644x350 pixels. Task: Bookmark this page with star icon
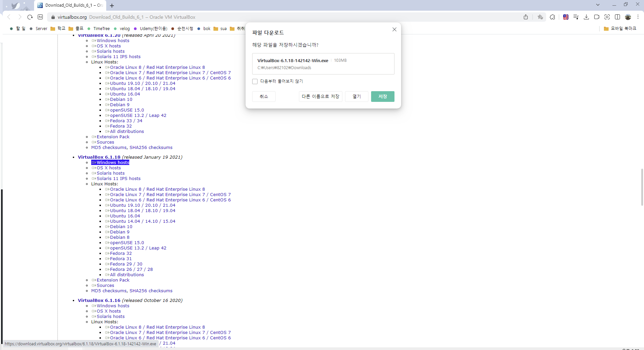(x=540, y=17)
